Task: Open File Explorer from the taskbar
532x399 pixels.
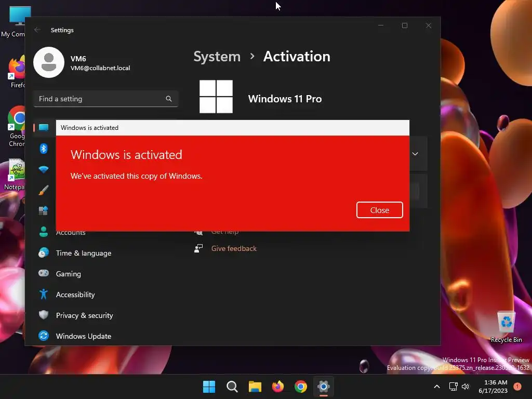Action: (x=255, y=387)
